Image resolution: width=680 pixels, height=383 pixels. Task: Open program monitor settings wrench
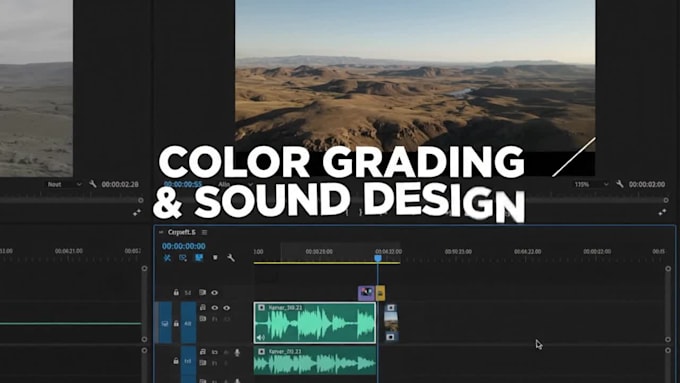tap(620, 184)
